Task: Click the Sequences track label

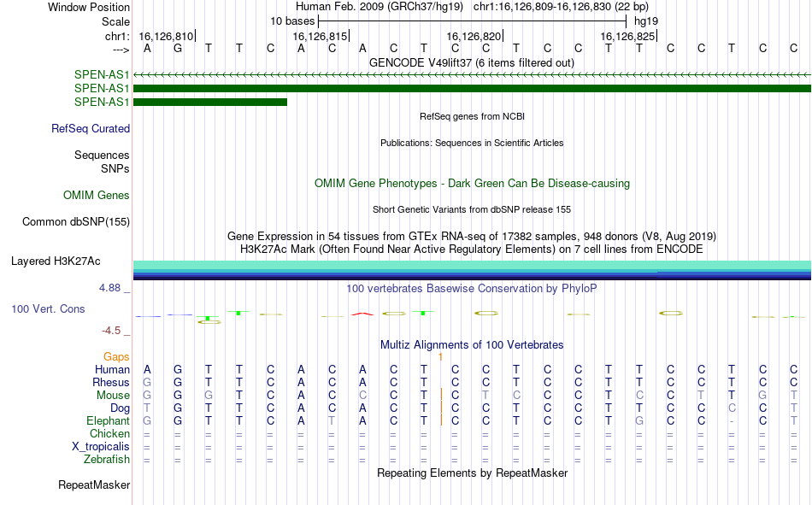Action: tap(102, 155)
